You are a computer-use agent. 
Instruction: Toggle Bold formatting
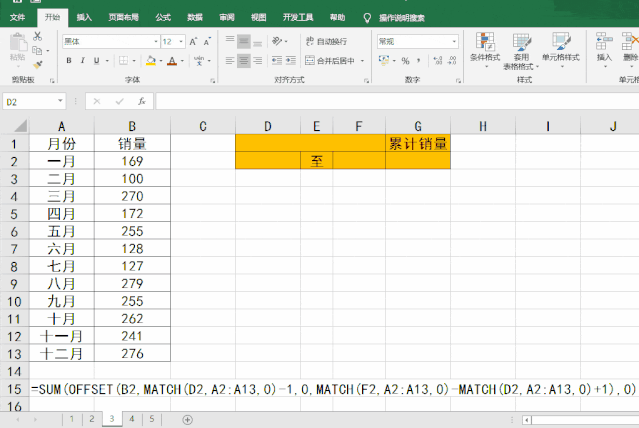point(69,60)
